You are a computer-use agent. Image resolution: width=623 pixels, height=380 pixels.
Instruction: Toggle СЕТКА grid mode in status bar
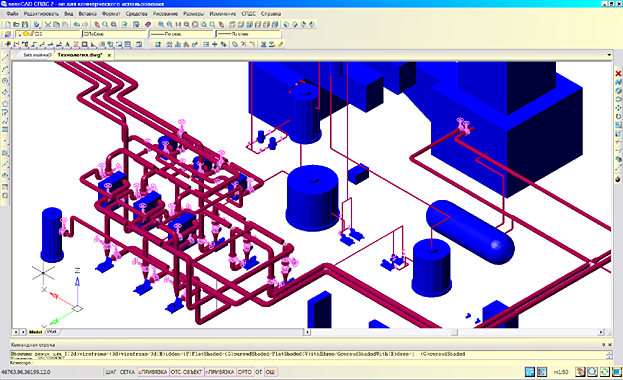tap(128, 372)
